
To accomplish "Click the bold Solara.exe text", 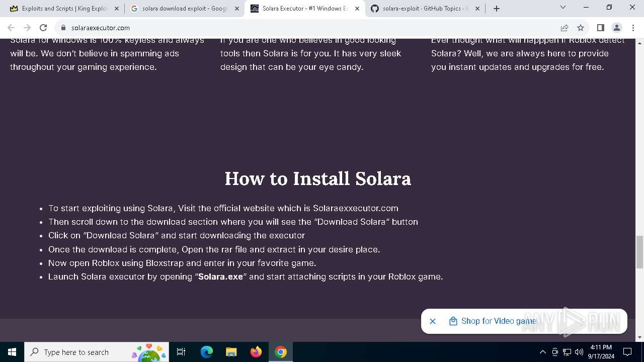I will [x=220, y=277].
